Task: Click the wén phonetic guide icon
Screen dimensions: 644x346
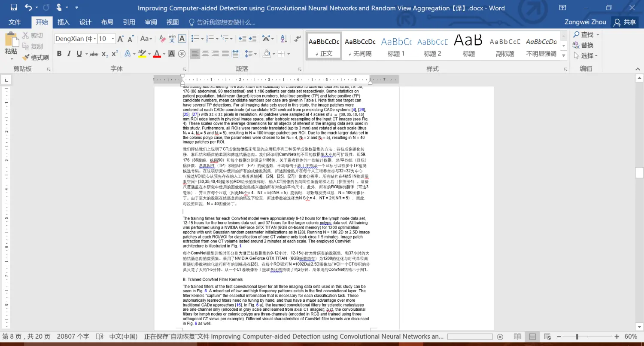Action: pyautogui.click(x=172, y=39)
